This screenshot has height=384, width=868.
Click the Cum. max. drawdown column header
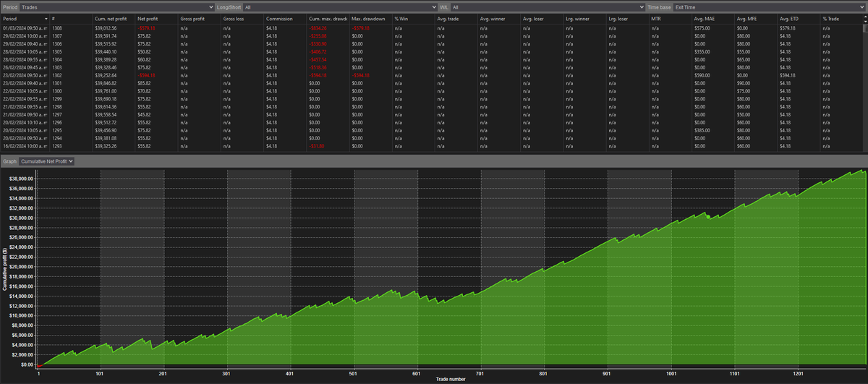click(327, 17)
